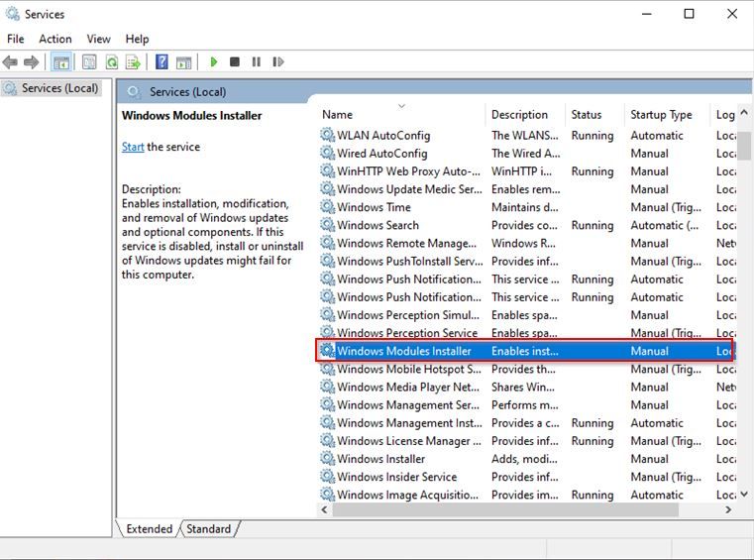
Task: Sort by the Description column header
Action: click(x=525, y=115)
